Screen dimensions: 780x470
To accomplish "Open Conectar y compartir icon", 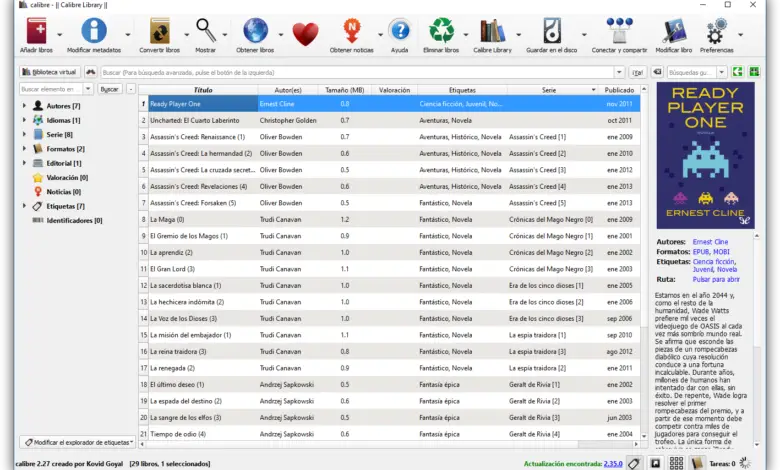I will 619,31.
